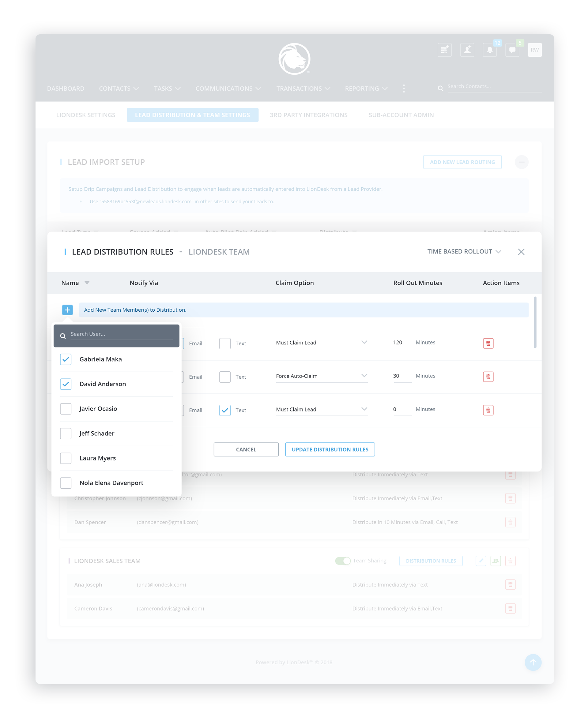Close the Lead Distribution Rules dialog
This screenshot has width=588, height=717.
click(521, 252)
